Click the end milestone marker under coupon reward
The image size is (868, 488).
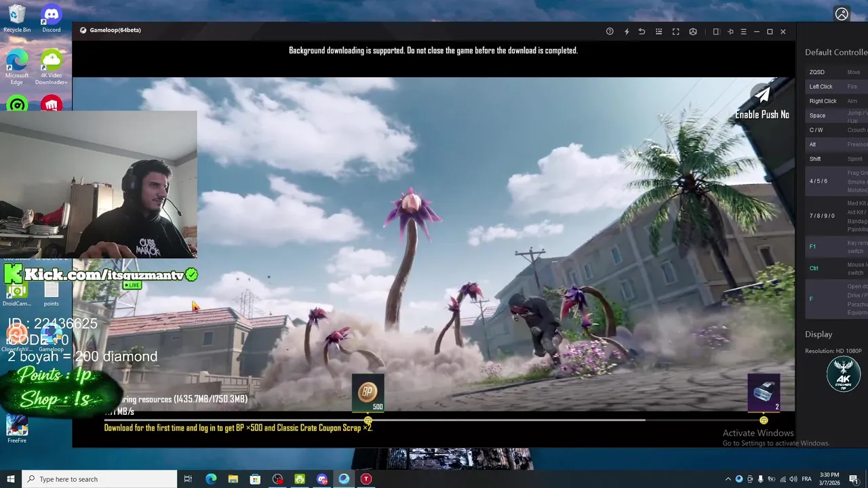(764, 420)
